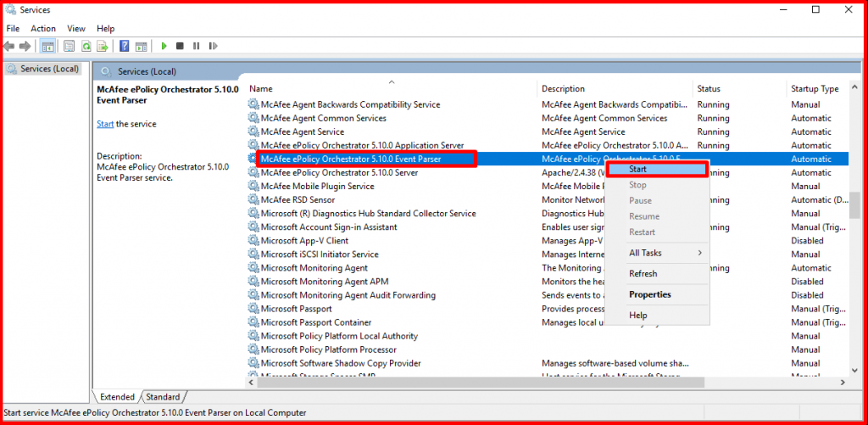Viewport: 868px width, 425px height.
Task: Select the plain Microsoft Monitoring Agent service name
Action: pos(314,267)
